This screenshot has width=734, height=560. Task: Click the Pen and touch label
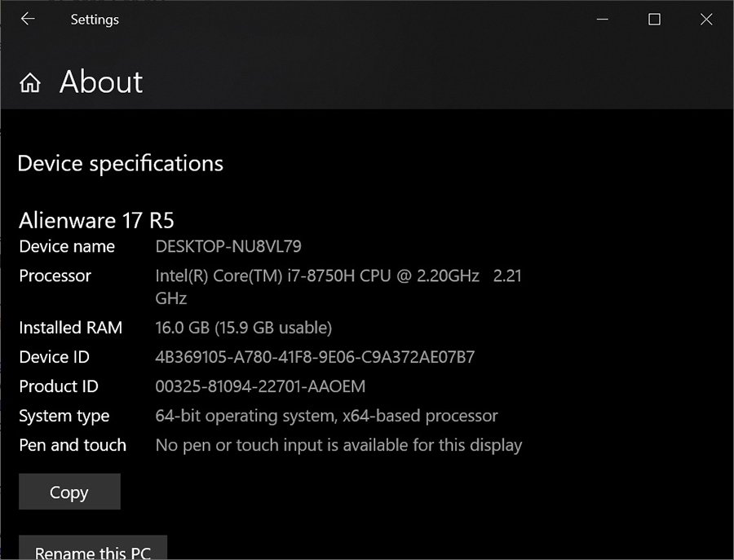73,445
